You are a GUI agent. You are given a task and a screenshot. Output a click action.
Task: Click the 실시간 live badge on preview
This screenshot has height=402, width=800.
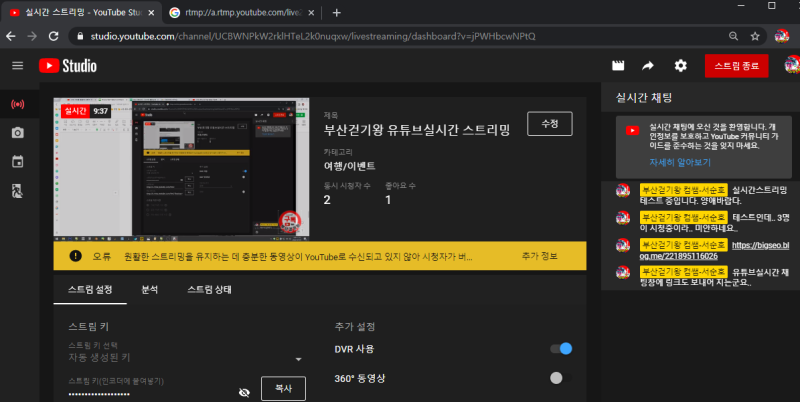tap(75, 111)
